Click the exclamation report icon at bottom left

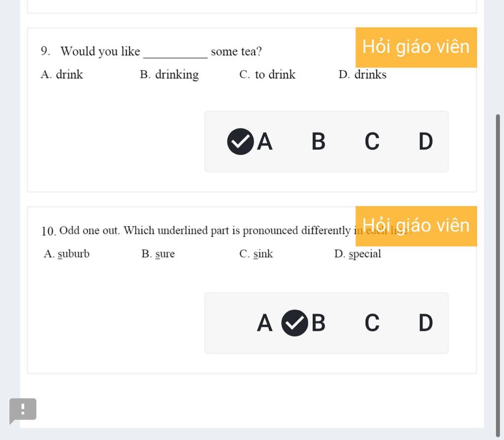[x=23, y=410]
